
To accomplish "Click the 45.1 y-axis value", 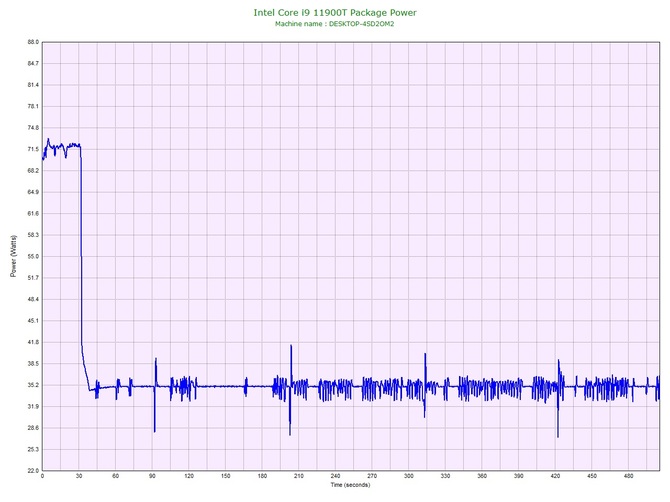I will pos(33,320).
